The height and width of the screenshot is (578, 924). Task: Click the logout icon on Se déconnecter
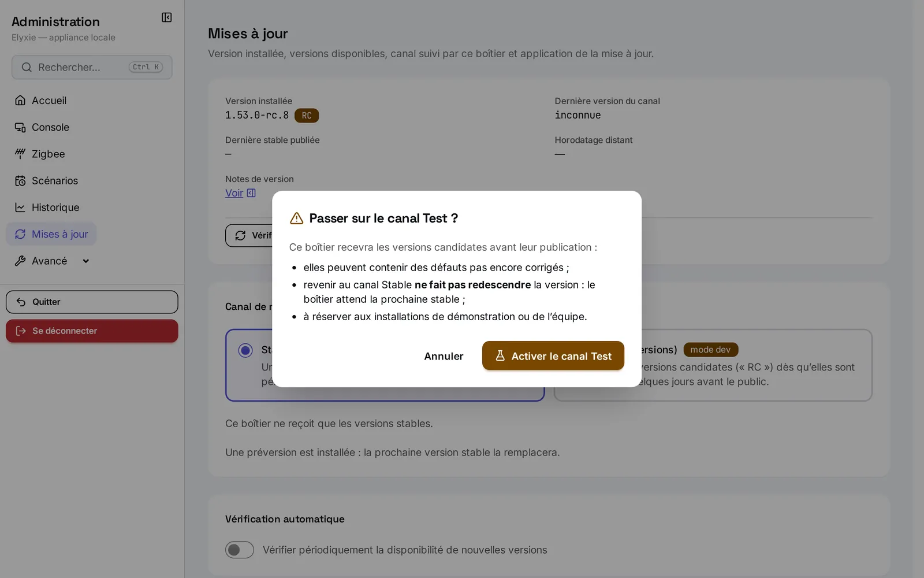click(x=21, y=331)
